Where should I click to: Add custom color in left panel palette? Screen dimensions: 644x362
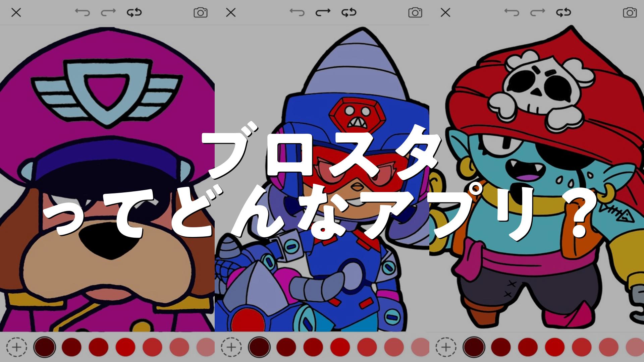[17, 347]
